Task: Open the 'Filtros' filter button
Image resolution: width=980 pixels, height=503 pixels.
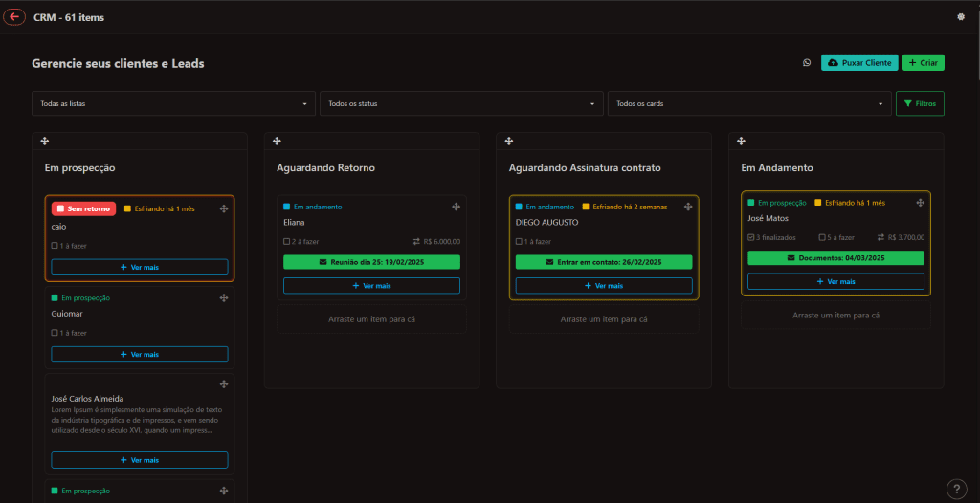Action: pyautogui.click(x=920, y=103)
